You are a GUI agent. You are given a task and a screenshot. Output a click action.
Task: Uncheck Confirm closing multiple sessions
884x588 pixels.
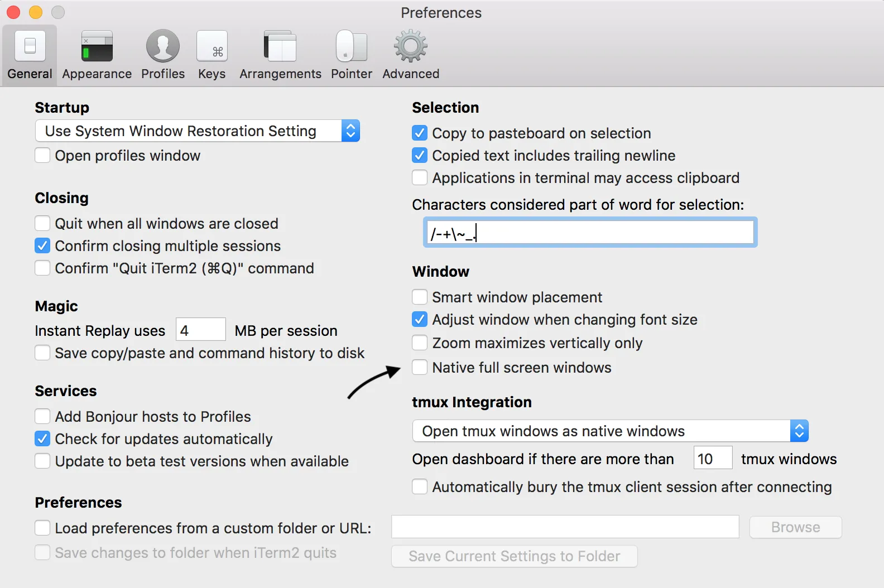42,245
